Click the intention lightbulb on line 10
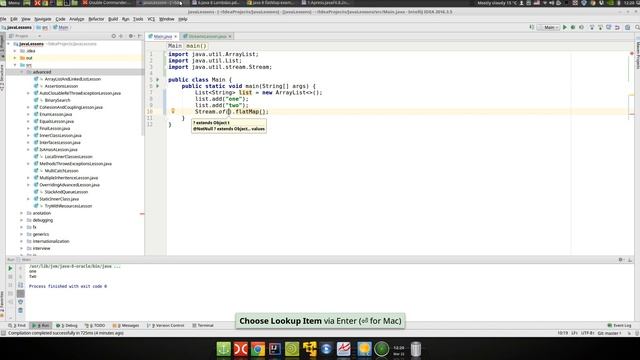 coord(173,111)
